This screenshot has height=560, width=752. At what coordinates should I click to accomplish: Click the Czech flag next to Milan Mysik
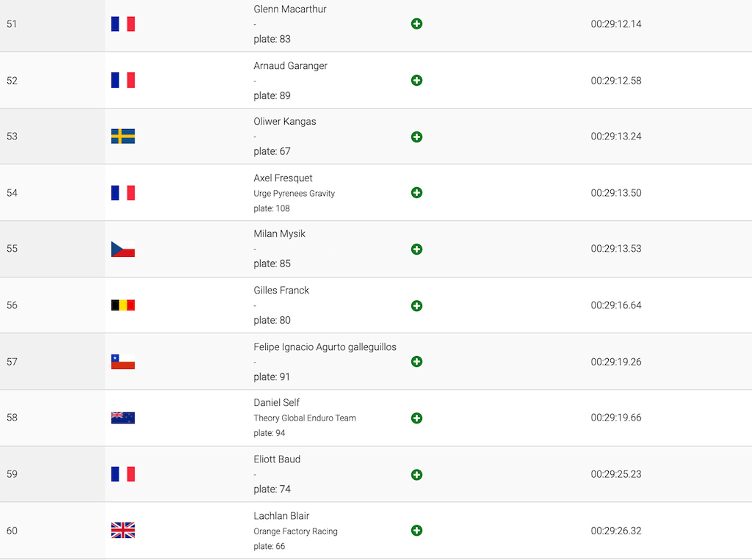[x=123, y=249]
